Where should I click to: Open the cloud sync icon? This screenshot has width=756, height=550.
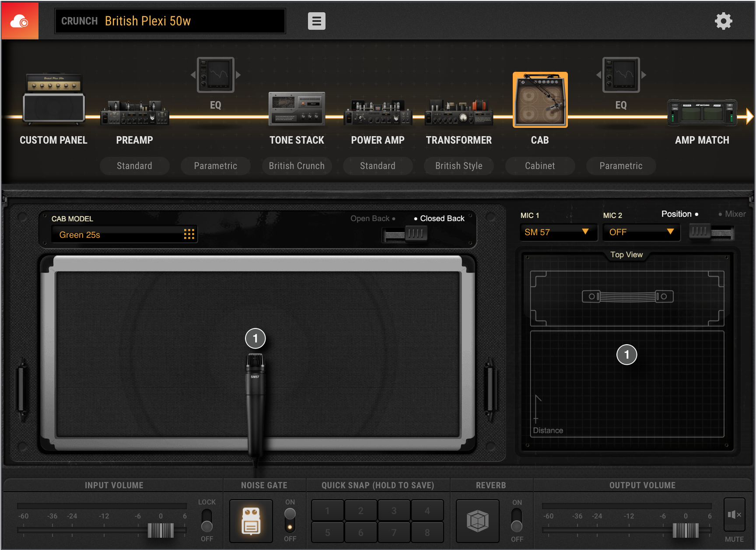(20, 21)
